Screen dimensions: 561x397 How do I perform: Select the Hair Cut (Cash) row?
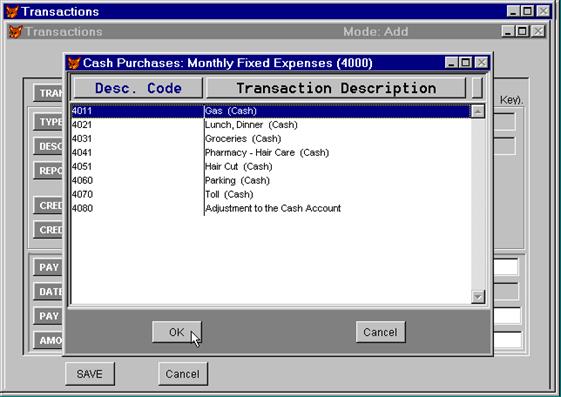270,167
